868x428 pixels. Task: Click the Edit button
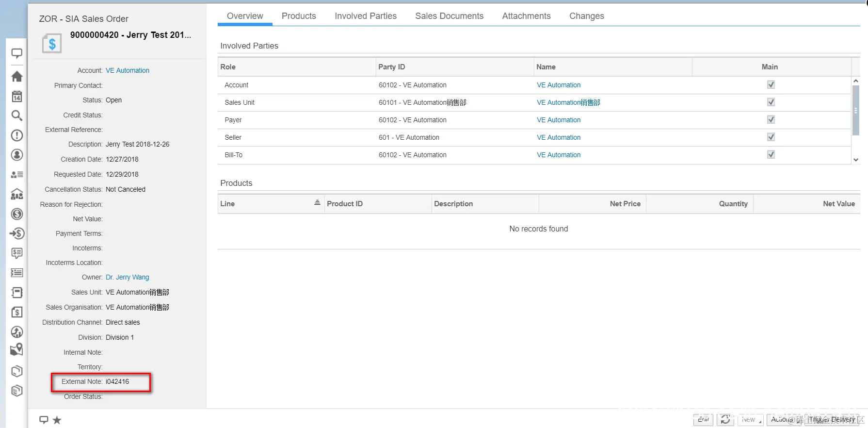[x=704, y=420]
